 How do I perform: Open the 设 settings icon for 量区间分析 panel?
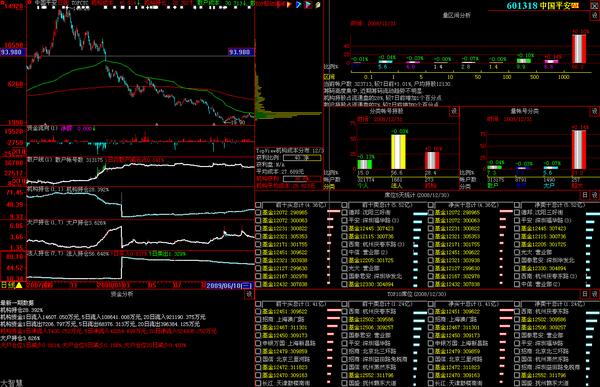coord(595,15)
